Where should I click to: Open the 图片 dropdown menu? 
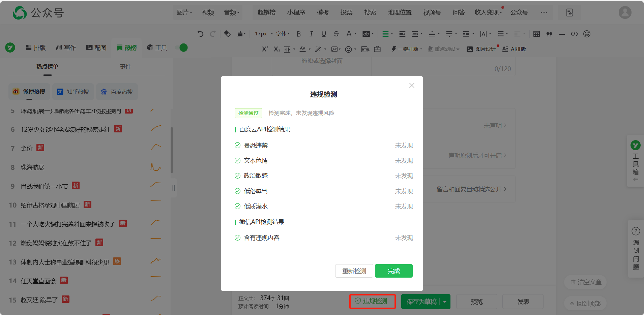[184, 12]
